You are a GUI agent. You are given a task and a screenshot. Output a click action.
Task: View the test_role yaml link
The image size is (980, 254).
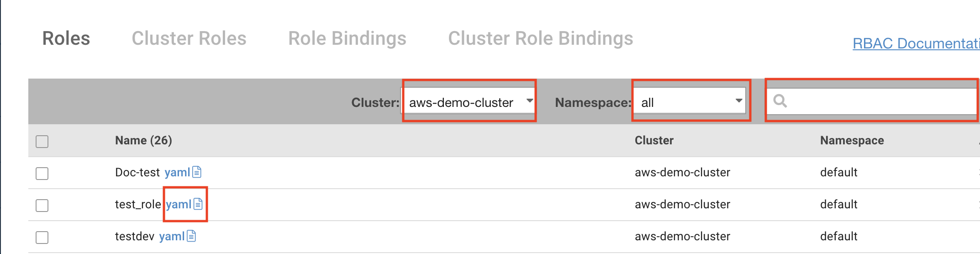point(179,204)
